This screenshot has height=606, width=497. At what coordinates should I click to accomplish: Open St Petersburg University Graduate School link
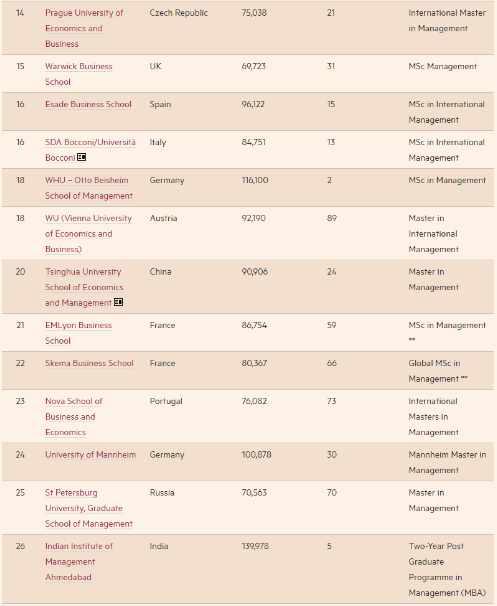(89, 508)
